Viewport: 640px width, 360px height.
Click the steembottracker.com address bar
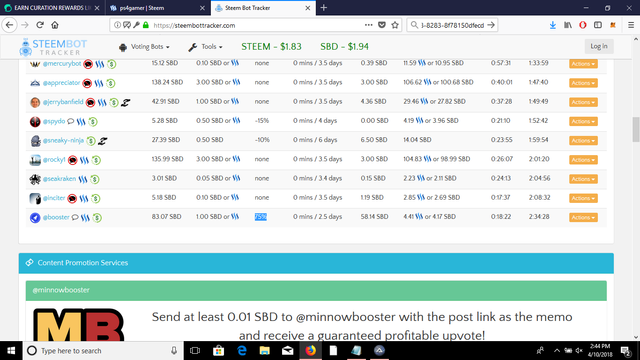257,25
